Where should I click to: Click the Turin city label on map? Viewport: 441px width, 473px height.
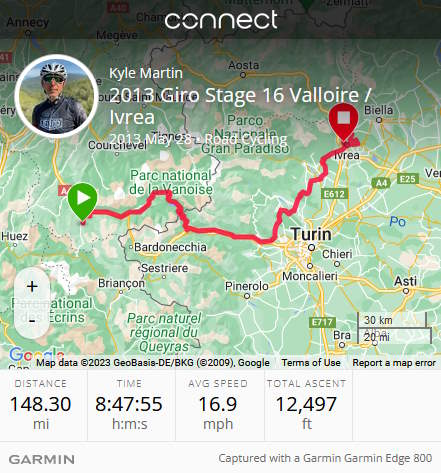(x=311, y=234)
